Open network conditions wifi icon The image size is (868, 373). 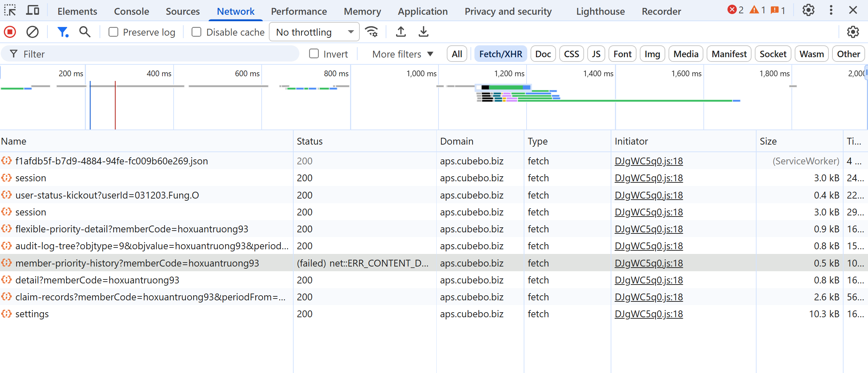[x=372, y=32]
